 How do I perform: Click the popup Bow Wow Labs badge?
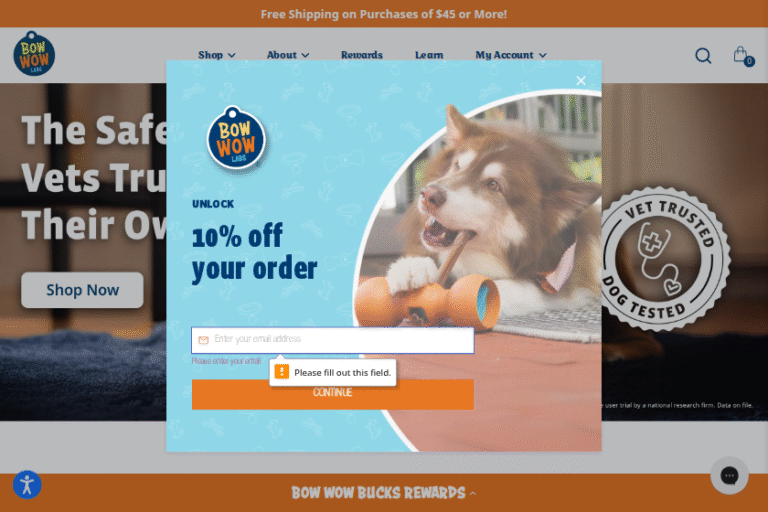pyautogui.click(x=236, y=138)
